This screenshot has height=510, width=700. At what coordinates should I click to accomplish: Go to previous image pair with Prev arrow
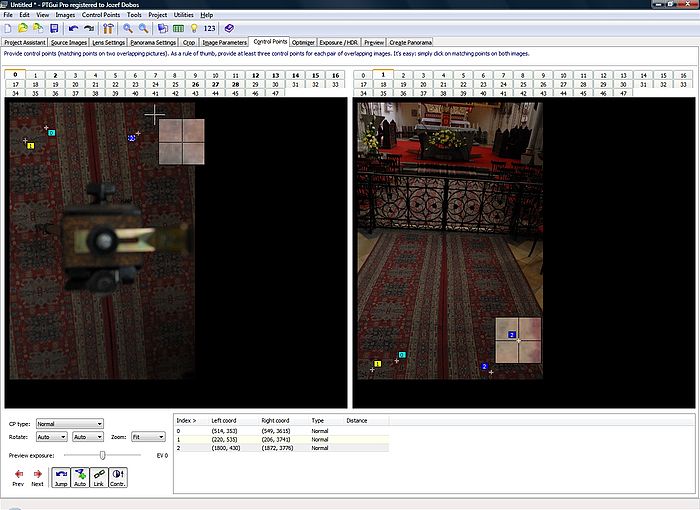(x=17, y=474)
